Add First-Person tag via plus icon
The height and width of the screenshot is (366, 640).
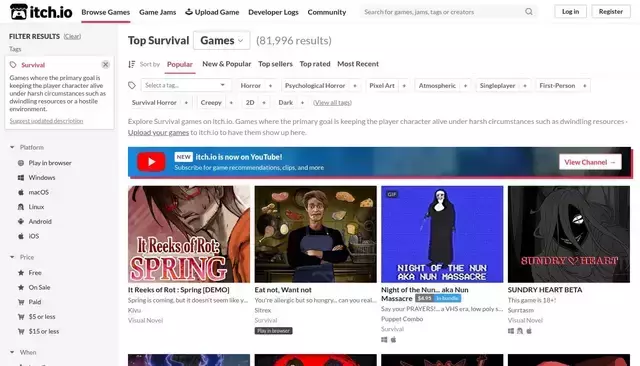point(584,86)
